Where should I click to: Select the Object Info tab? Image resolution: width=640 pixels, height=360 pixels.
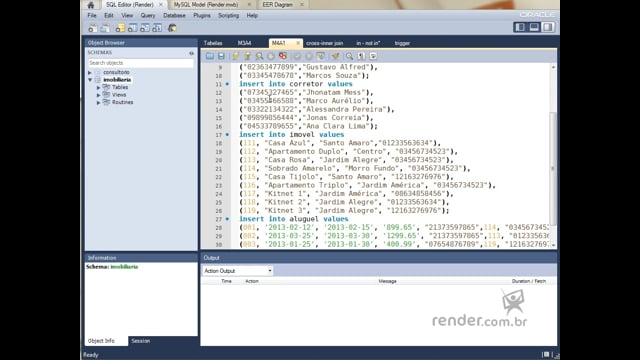coord(101,341)
